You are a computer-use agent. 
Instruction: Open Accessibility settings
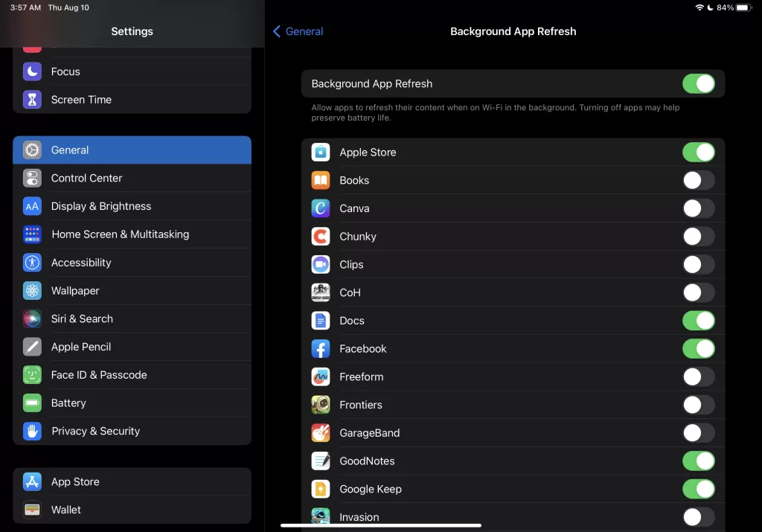tap(132, 263)
